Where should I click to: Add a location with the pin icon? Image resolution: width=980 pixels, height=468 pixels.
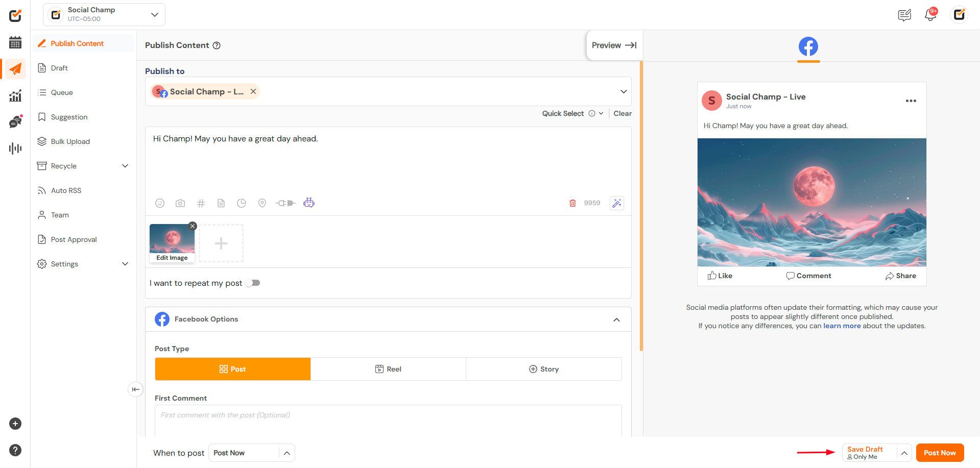click(x=262, y=203)
